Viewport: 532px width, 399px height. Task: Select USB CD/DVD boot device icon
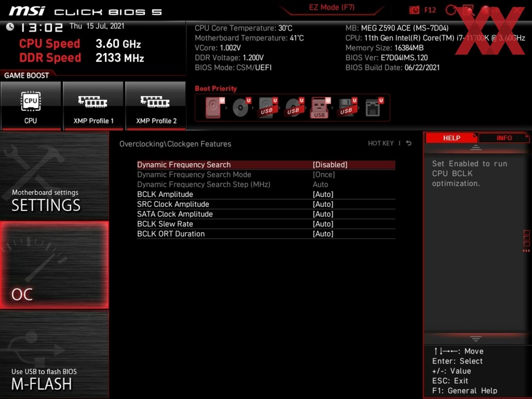(293, 108)
